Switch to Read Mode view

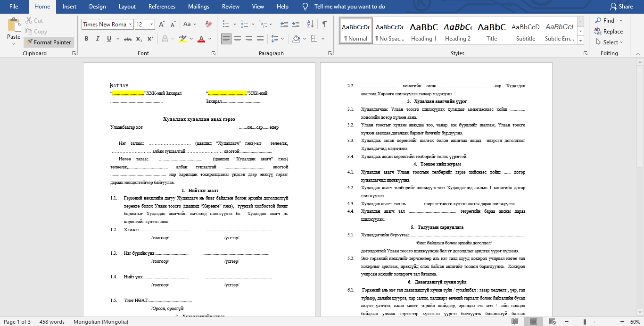[515, 322]
